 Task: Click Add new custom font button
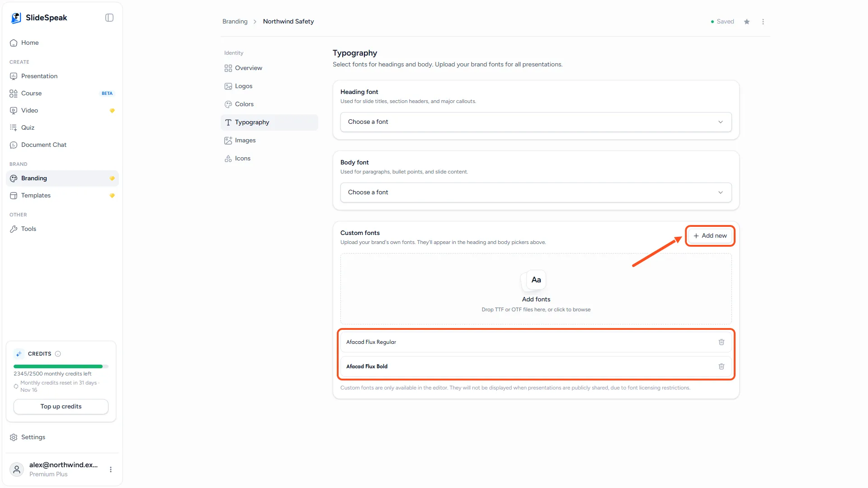click(x=710, y=236)
